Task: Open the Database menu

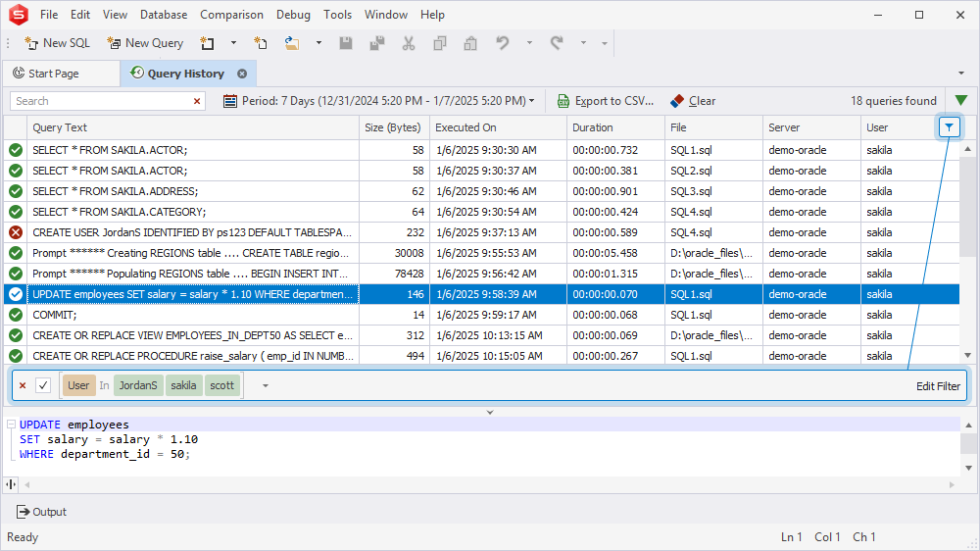Action: (164, 15)
